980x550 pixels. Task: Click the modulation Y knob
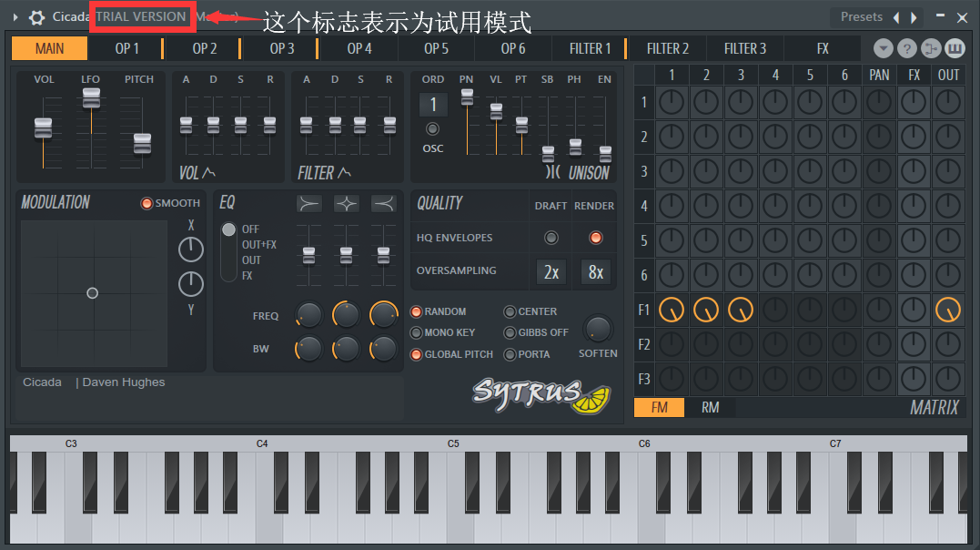(x=190, y=284)
